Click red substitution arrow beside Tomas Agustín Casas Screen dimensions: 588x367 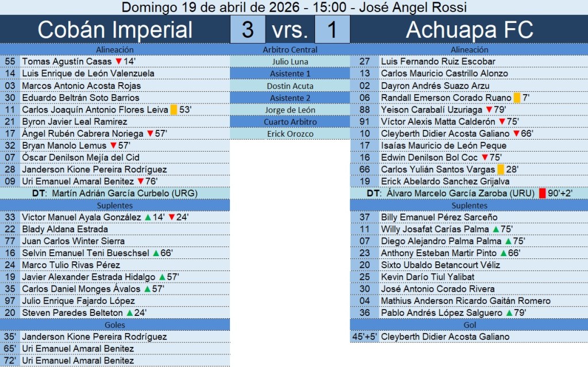point(118,61)
